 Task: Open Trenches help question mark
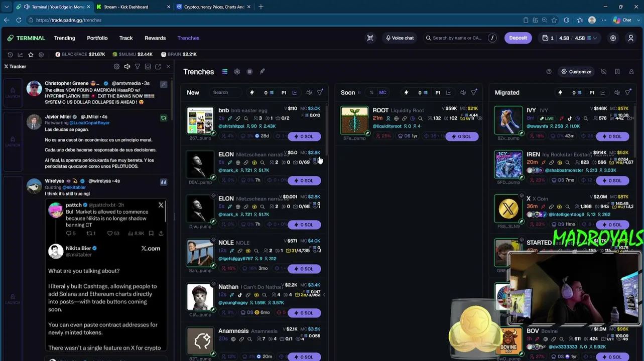click(x=549, y=72)
